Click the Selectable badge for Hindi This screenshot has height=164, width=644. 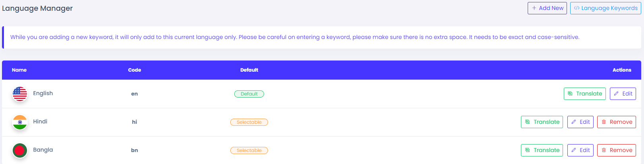pyautogui.click(x=249, y=122)
